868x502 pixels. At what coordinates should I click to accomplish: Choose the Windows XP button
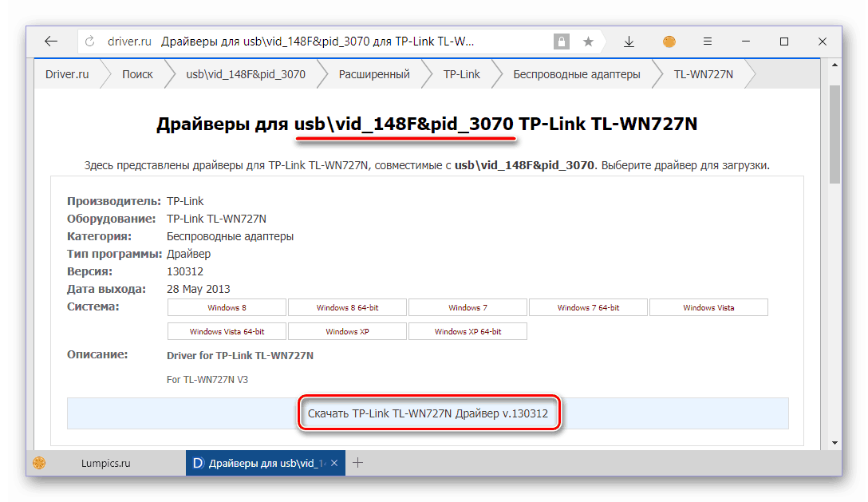[348, 331]
